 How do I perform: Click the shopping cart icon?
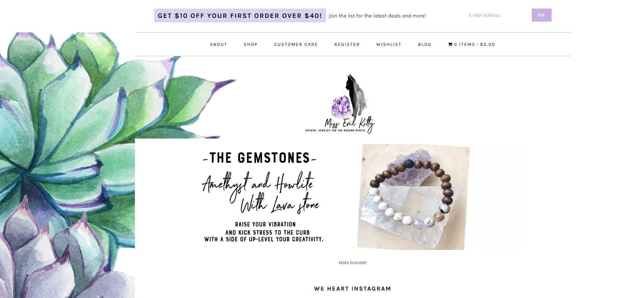tap(450, 44)
